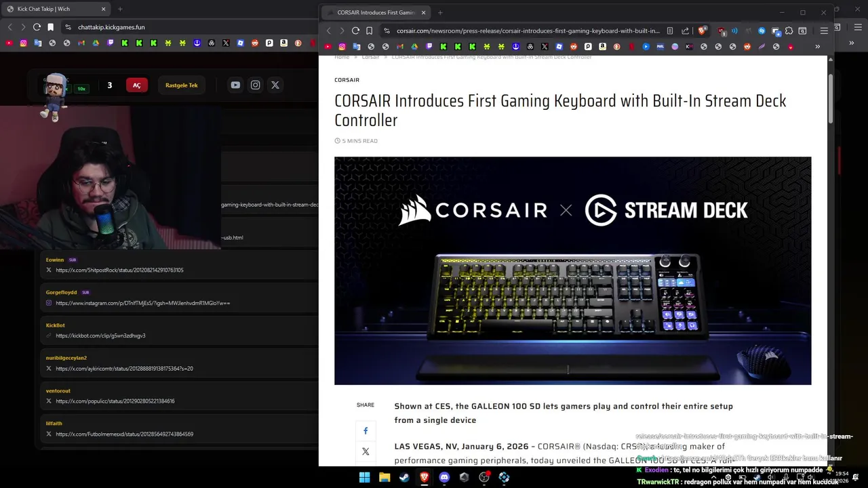Click the CORSAIR category label above headline
The image size is (868, 488).
(347, 80)
